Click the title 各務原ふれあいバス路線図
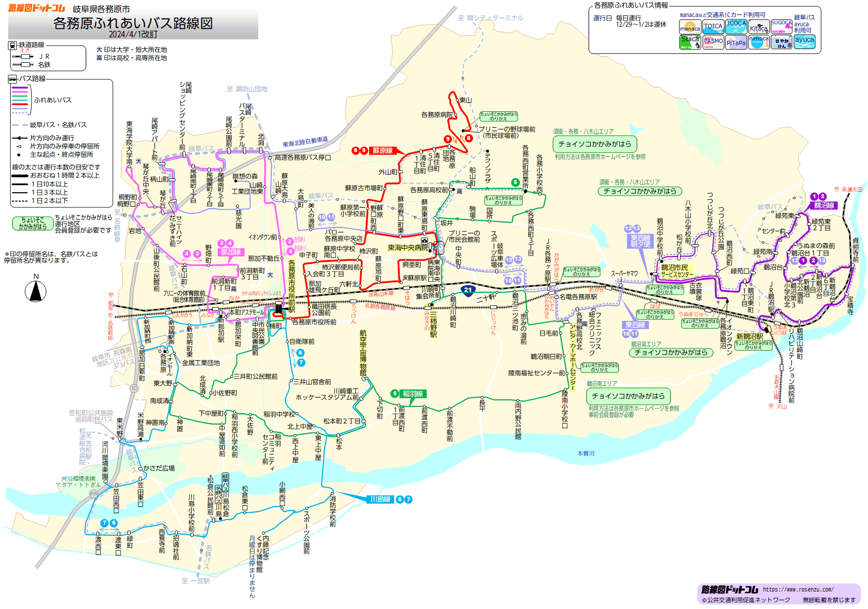The height and width of the screenshot is (609, 868). click(x=133, y=23)
